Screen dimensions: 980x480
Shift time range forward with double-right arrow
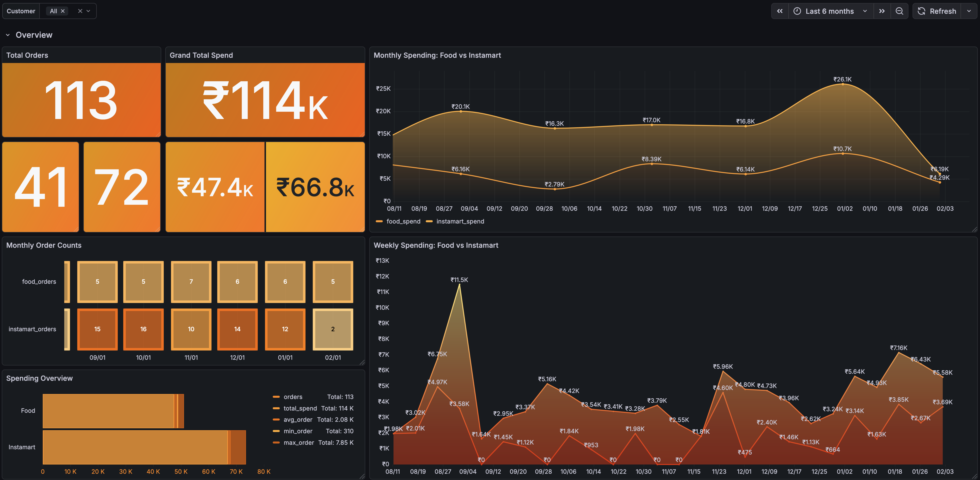pyautogui.click(x=882, y=11)
